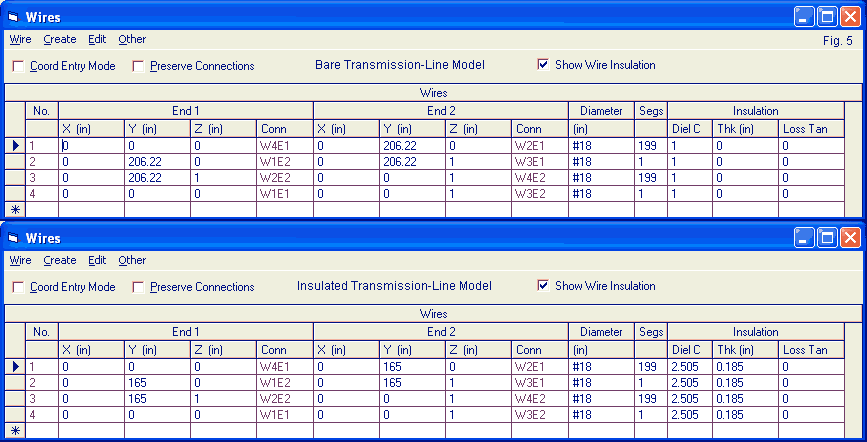Select row 3 header in Insulated model table
Screen dimensions: 867x442
15,398
